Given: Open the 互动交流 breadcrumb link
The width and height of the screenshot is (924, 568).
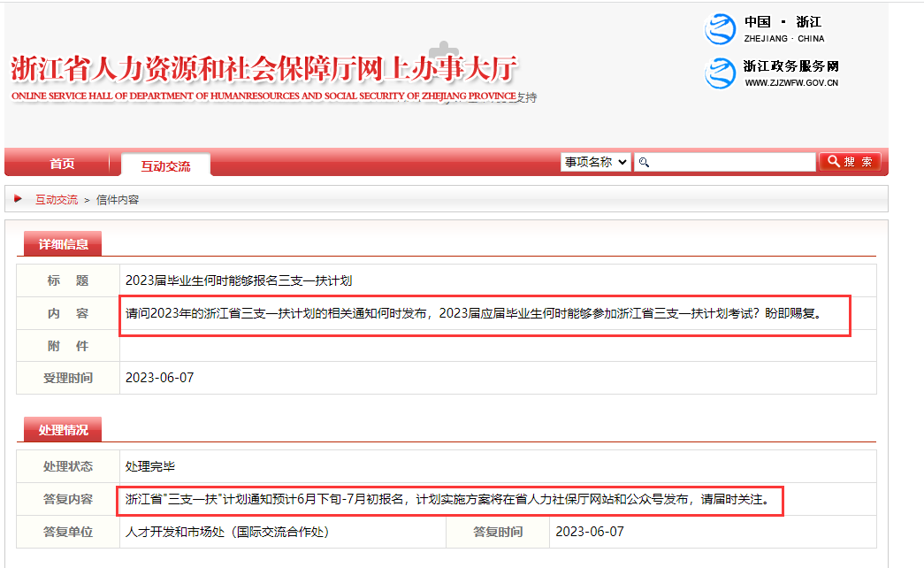Looking at the screenshot, I should 55,199.
